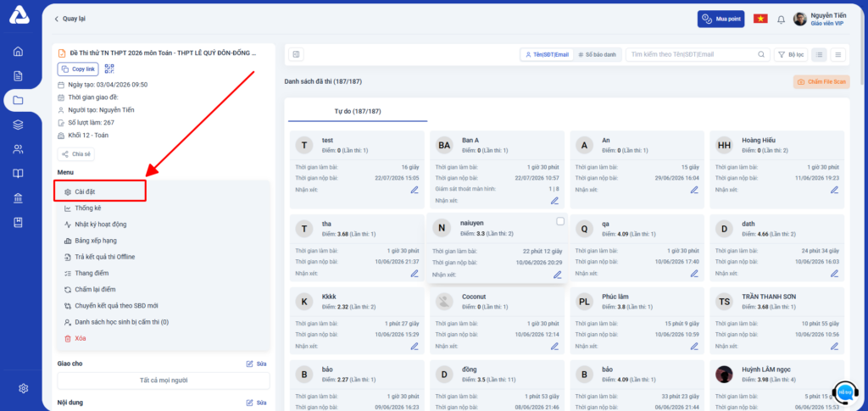Edit comment for student Kkkk

(415, 347)
